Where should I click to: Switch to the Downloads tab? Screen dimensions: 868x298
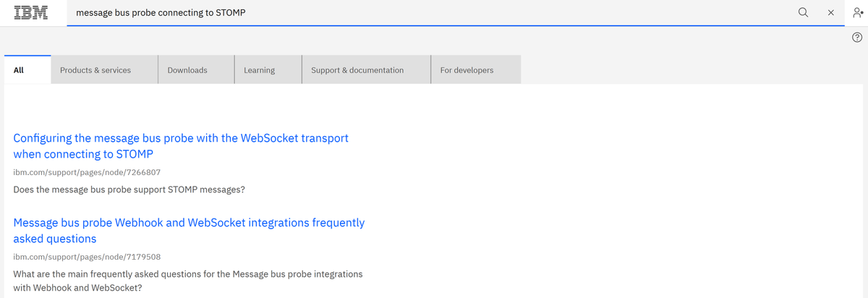click(x=196, y=69)
